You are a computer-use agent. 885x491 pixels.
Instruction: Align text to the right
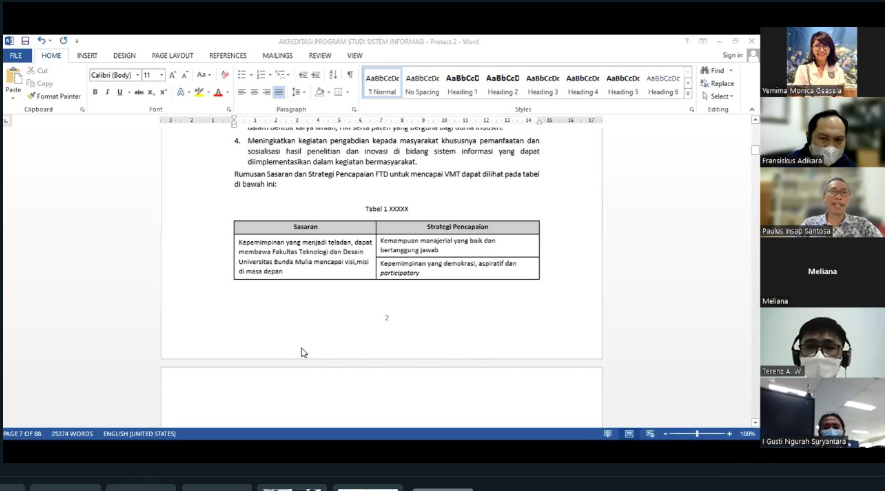[266, 92]
